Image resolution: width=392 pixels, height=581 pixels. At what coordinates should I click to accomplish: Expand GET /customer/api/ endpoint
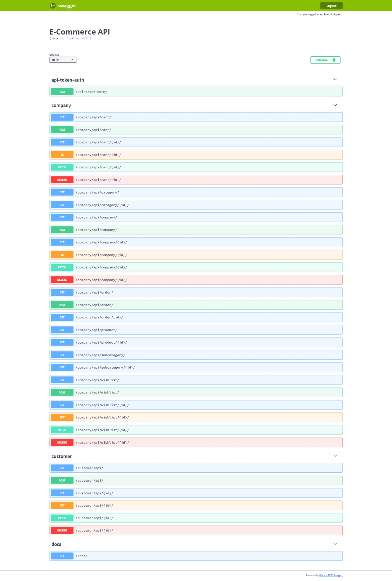pyautogui.click(x=196, y=468)
